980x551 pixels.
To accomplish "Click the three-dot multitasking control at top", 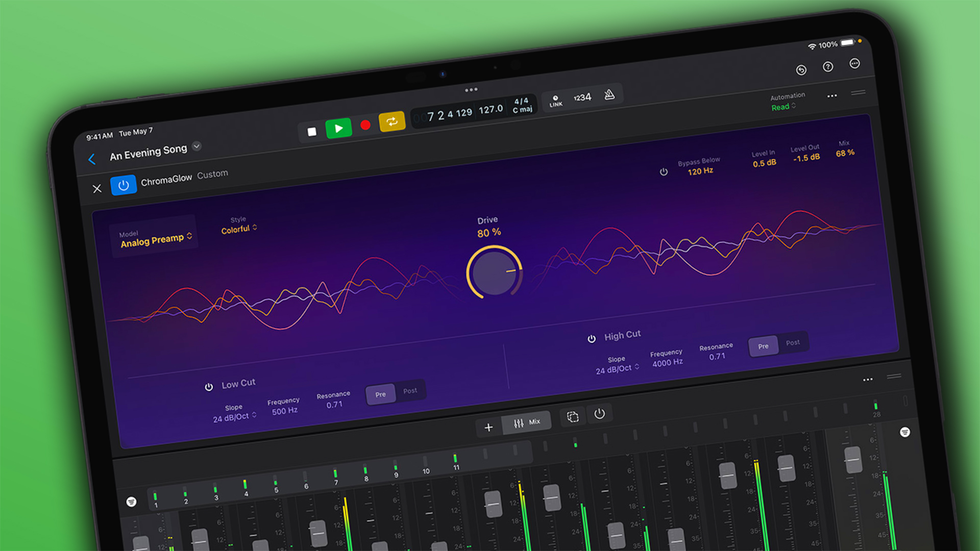I will (x=471, y=90).
